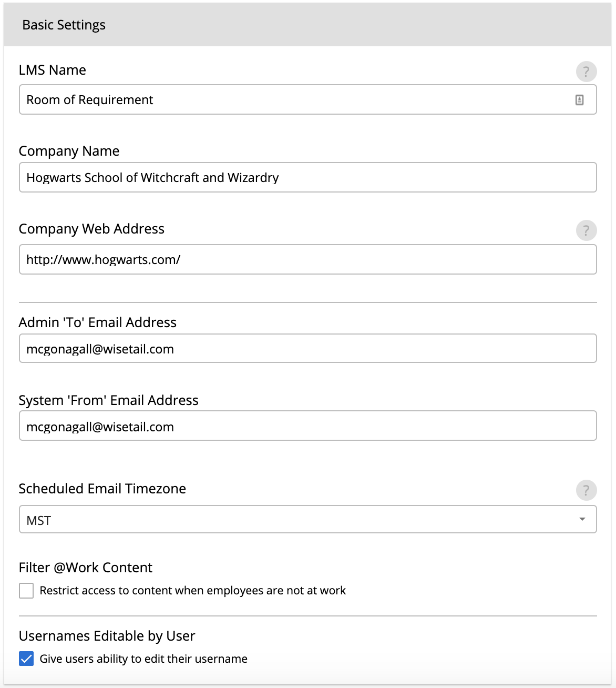The image size is (616, 688).
Task: Edit the Company Name field
Action: (x=308, y=177)
